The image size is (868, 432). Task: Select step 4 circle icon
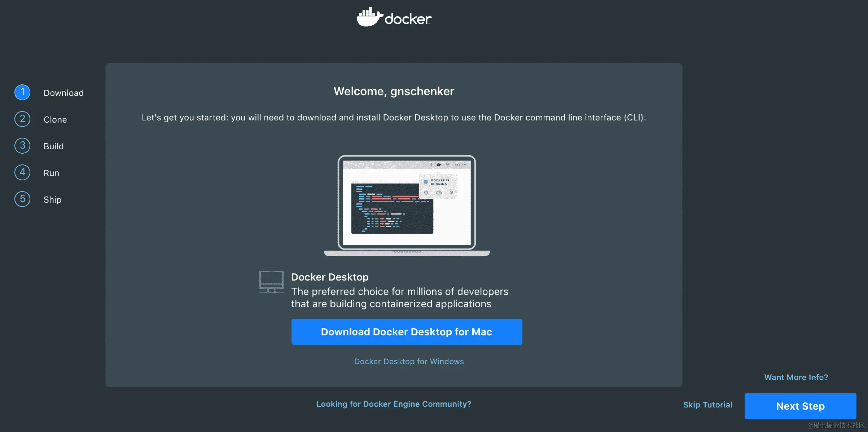pyautogui.click(x=22, y=172)
